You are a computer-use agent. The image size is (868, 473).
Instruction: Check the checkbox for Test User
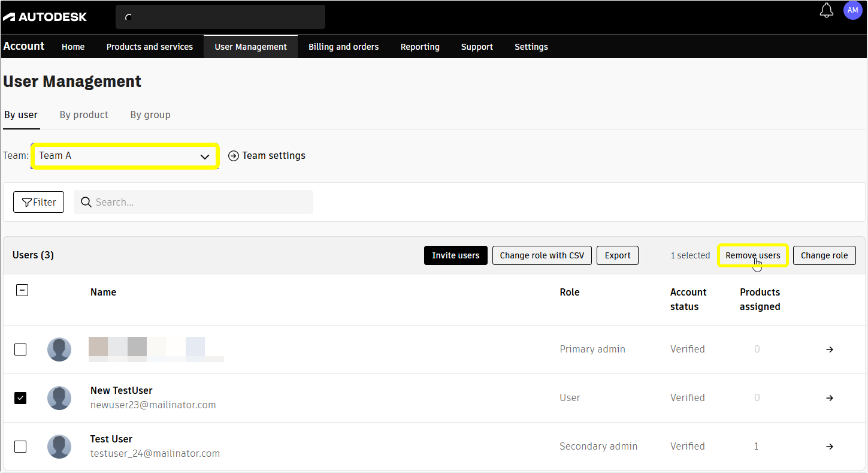pyautogui.click(x=20, y=447)
